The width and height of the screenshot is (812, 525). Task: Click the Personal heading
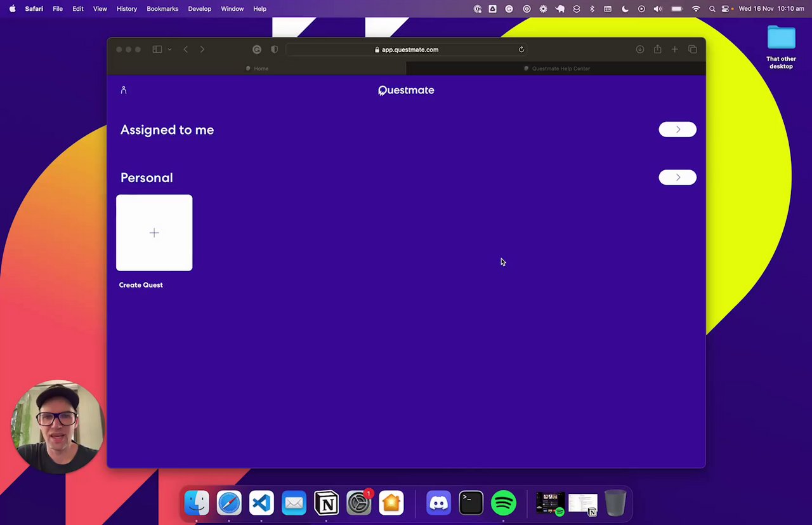(147, 178)
